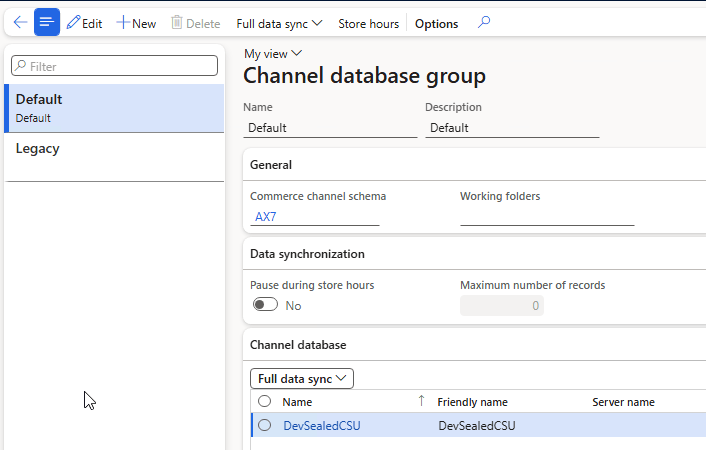The width and height of the screenshot is (706, 450).
Task: Open the AX7 commerce channel schema link
Action: point(266,216)
